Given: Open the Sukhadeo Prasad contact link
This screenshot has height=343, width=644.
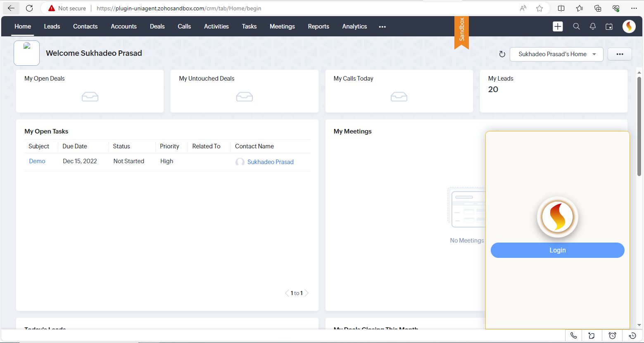Looking at the screenshot, I should [x=270, y=162].
